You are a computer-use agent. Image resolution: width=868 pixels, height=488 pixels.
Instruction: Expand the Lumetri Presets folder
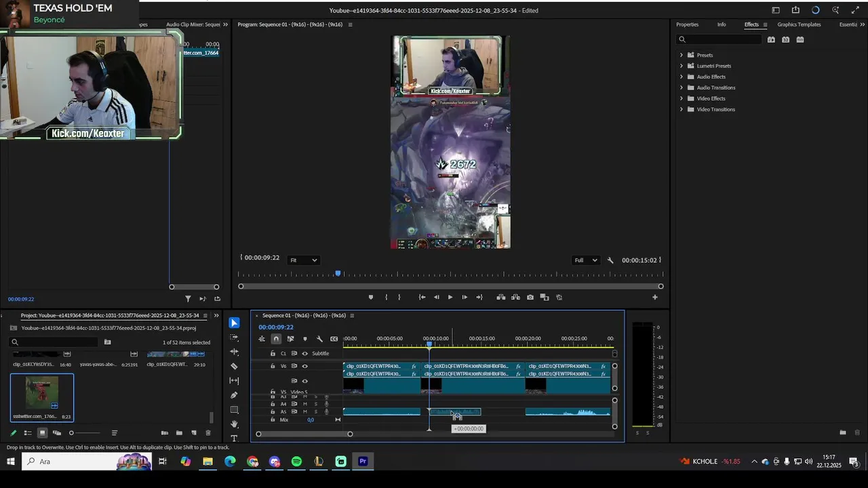[682, 66]
